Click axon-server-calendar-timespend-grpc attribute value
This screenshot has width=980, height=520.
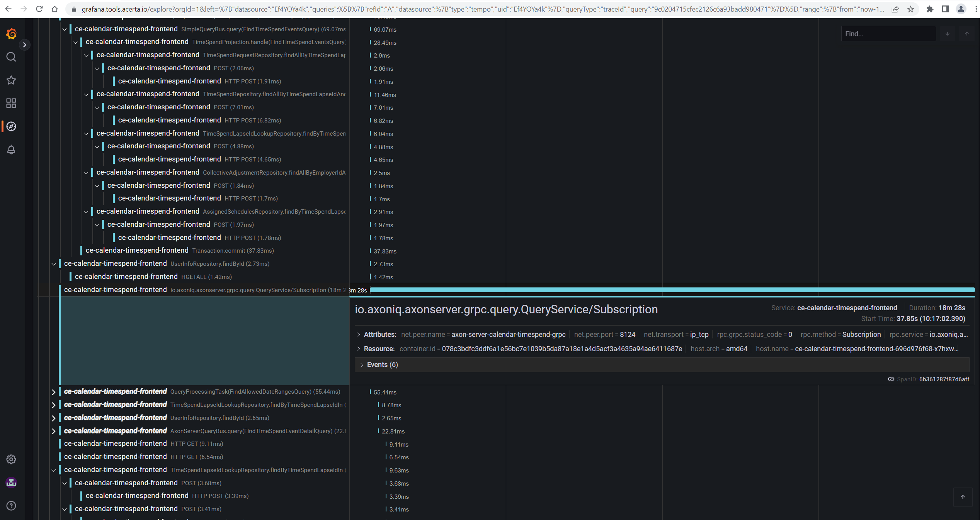[508, 335]
